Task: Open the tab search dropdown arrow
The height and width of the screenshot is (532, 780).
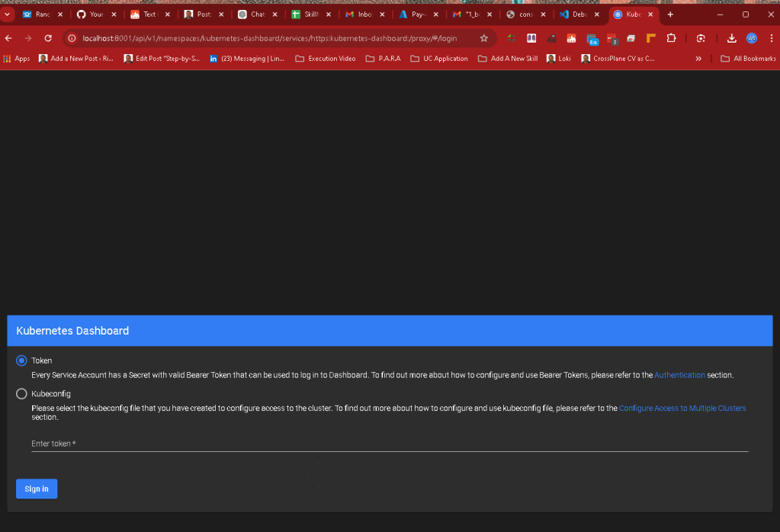Action: (x=7, y=14)
